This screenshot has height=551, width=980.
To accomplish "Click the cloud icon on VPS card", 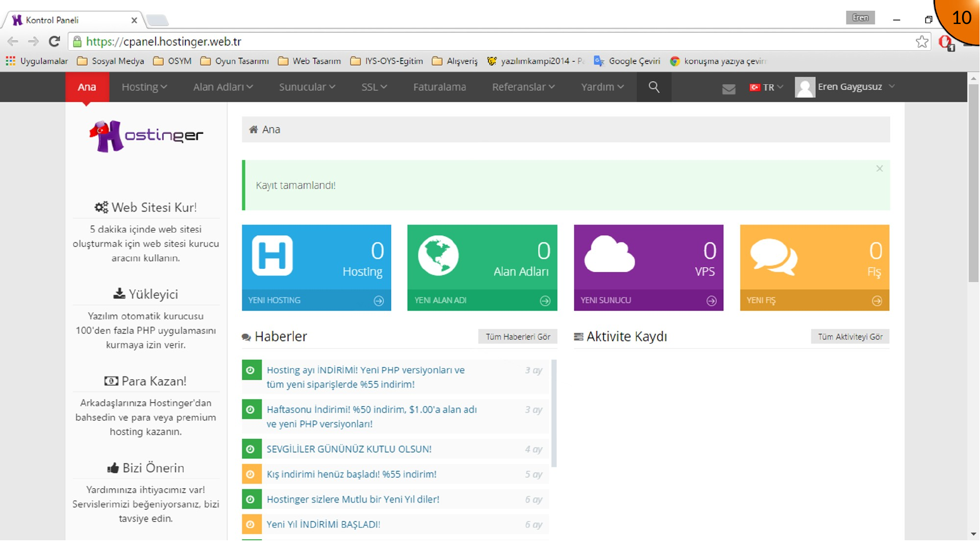I will [610, 254].
